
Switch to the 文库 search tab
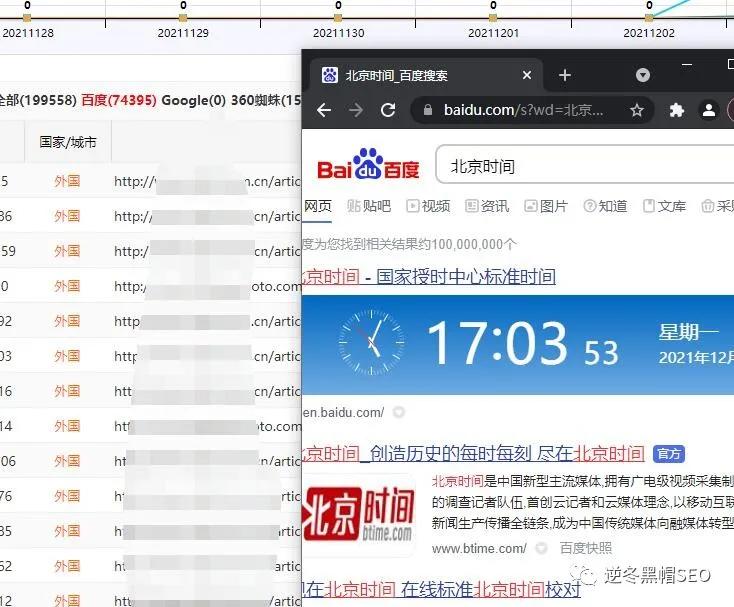pos(664,206)
